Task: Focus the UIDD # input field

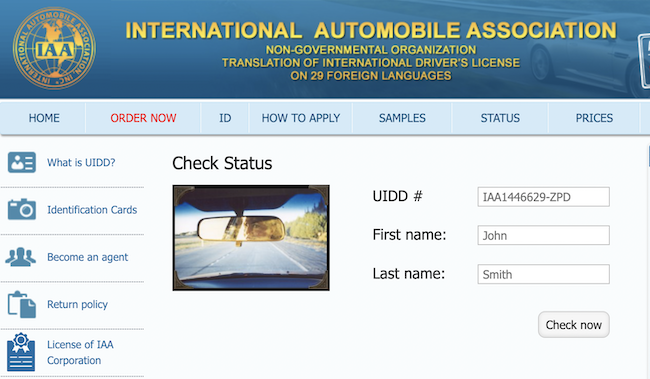Action: pos(543,197)
